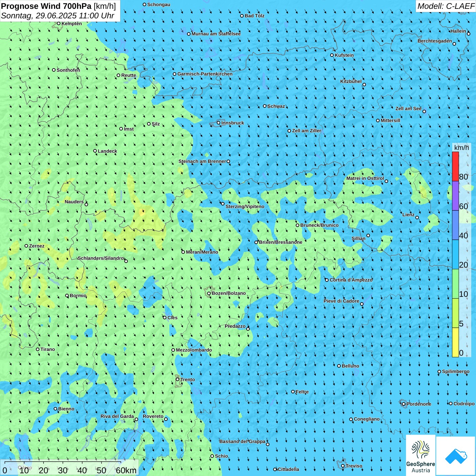This screenshot has width=476, height=476.
Task: Click the 'km/h' legend heading
Action: click(x=461, y=148)
